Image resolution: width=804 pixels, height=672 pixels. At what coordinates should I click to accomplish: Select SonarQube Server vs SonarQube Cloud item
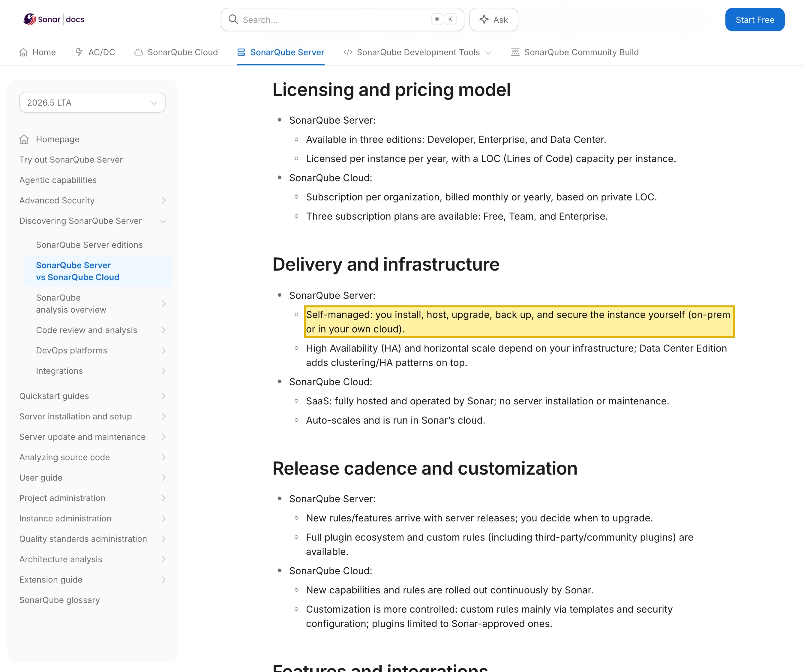98,271
